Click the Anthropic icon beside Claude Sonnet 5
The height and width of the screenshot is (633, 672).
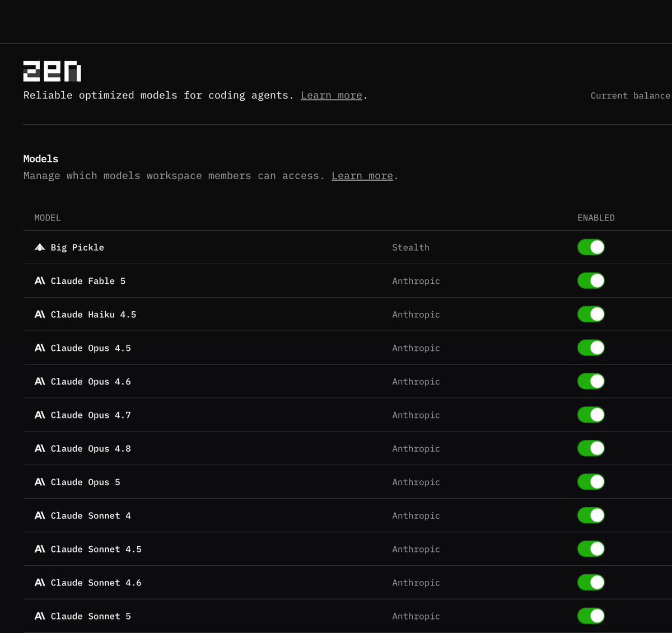[40, 616]
